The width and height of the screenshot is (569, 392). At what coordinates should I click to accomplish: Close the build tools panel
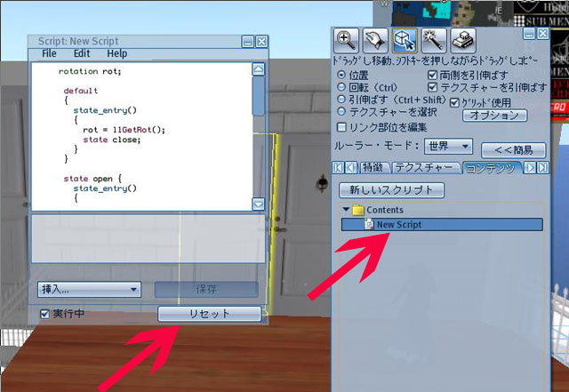tap(543, 34)
